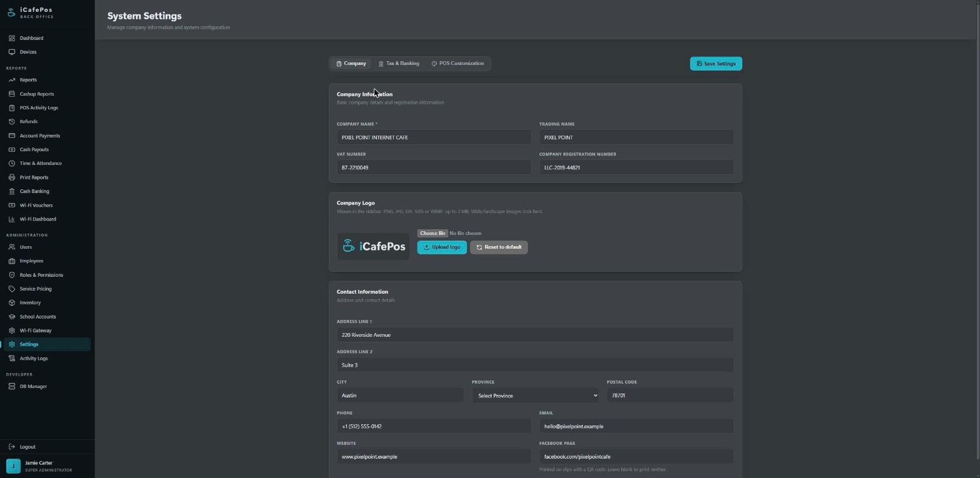Click Address Line 1 field

[x=535, y=335]
